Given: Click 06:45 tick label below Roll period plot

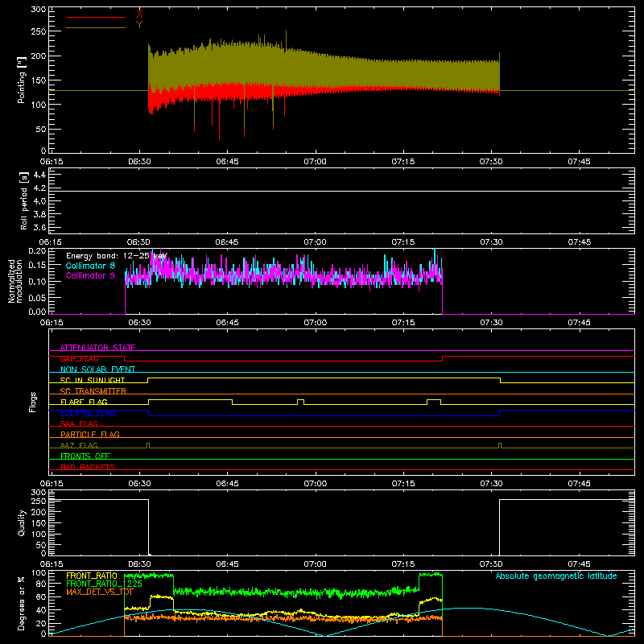Looking at the screenshot, I should (x=228, y=242).
